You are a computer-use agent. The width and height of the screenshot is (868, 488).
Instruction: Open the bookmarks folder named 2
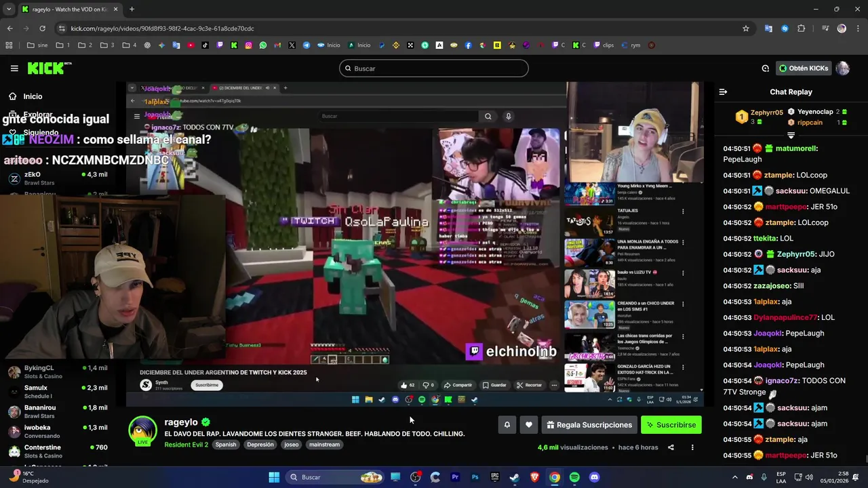(85, 45)
